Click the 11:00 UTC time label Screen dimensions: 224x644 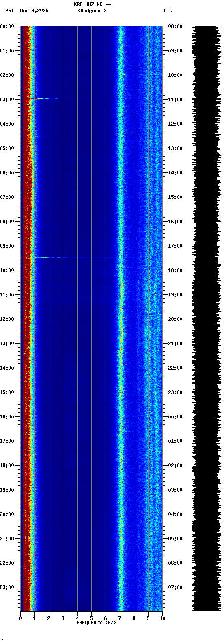pos(175,100)
